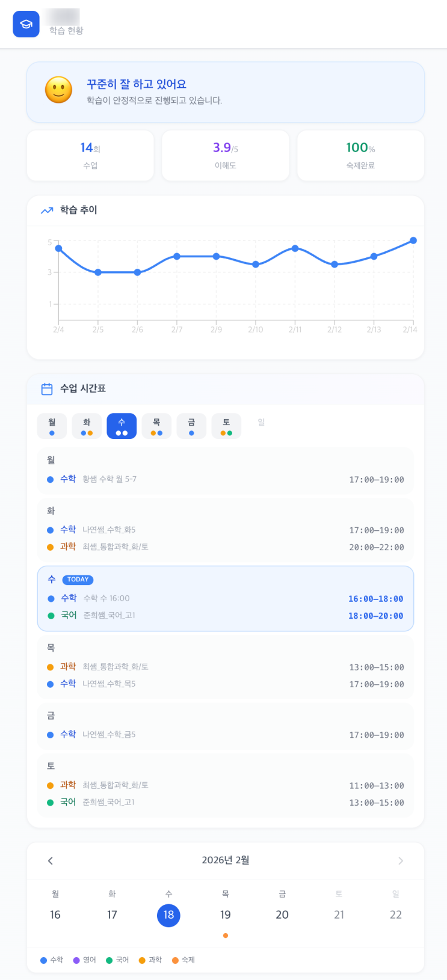This screenshot has height=980, width=447.
Task: Click homework dot under date 19
Action: point(226,936)
